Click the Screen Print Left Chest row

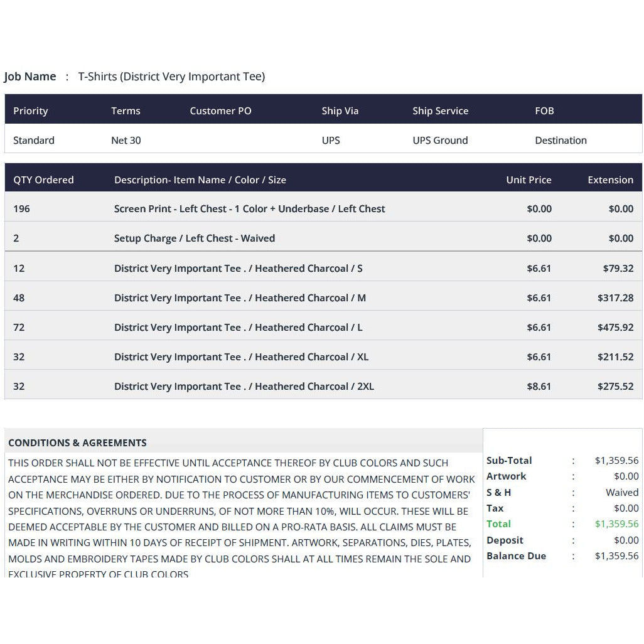[x=323, y=208]
